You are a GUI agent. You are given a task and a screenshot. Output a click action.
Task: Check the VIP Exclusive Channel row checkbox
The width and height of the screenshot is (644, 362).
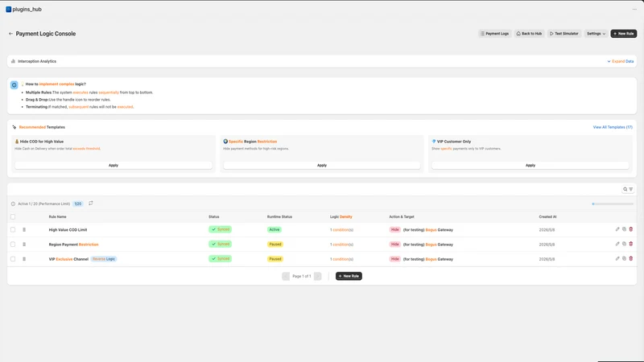(13, 259)
